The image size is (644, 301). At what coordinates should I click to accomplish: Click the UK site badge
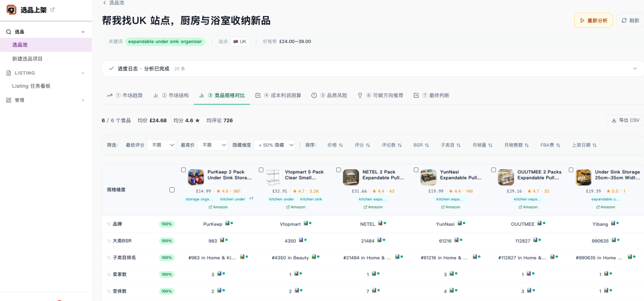point(240,42)
